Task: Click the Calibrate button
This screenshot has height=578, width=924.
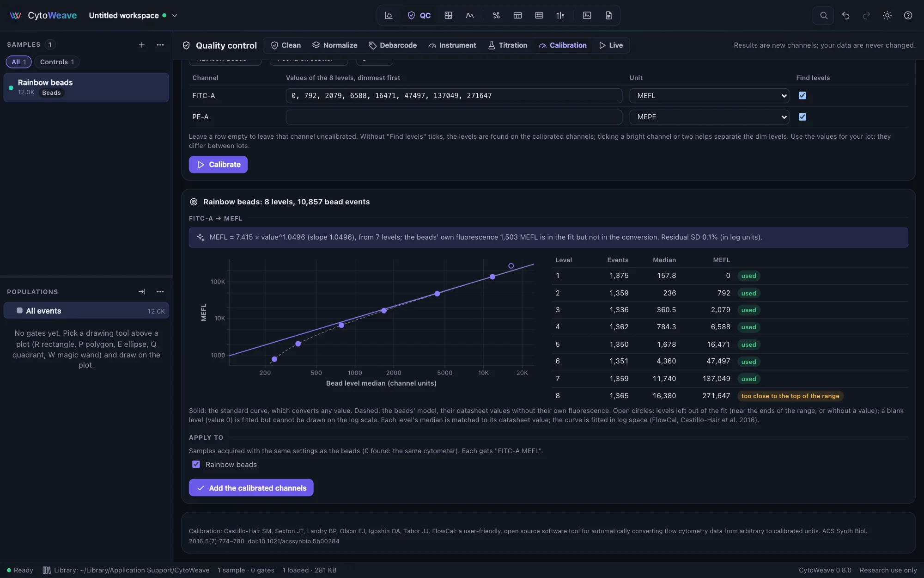Action: [218, 165]
